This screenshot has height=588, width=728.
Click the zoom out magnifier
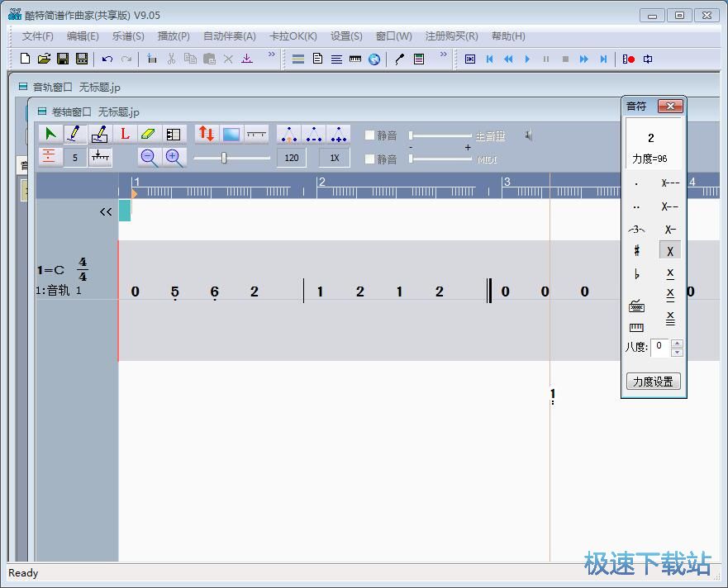(x=149, y=157)
